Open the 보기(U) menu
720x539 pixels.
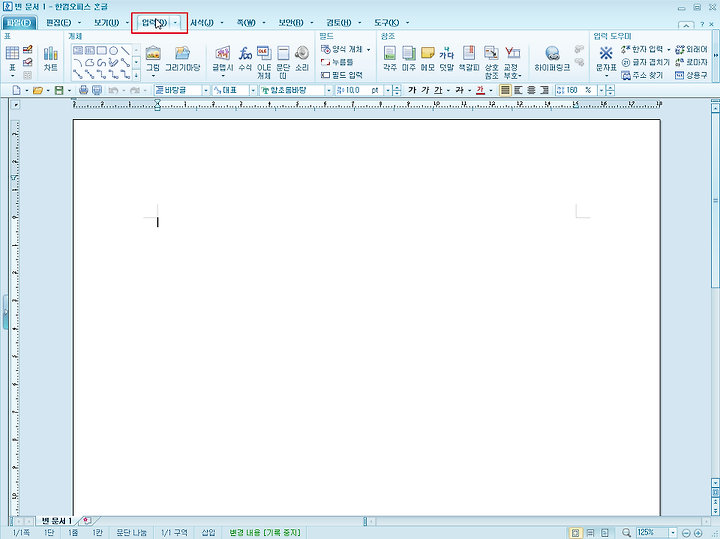(106, 22)
